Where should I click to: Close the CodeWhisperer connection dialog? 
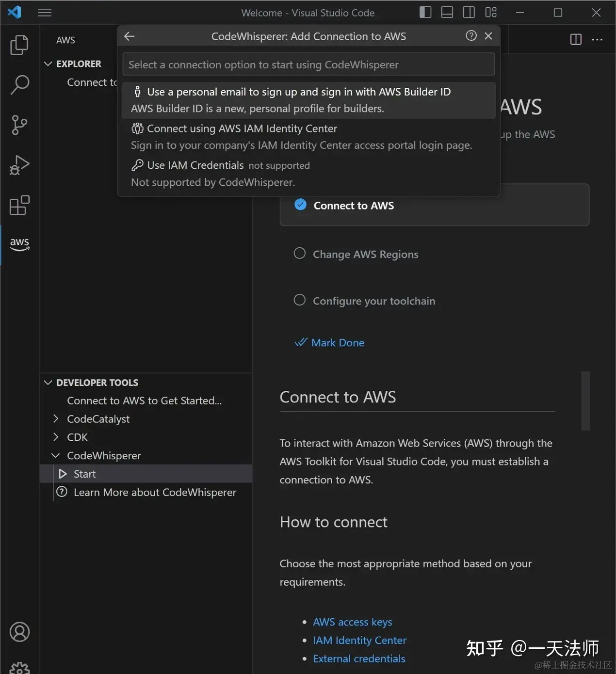(x=488, y=36)
